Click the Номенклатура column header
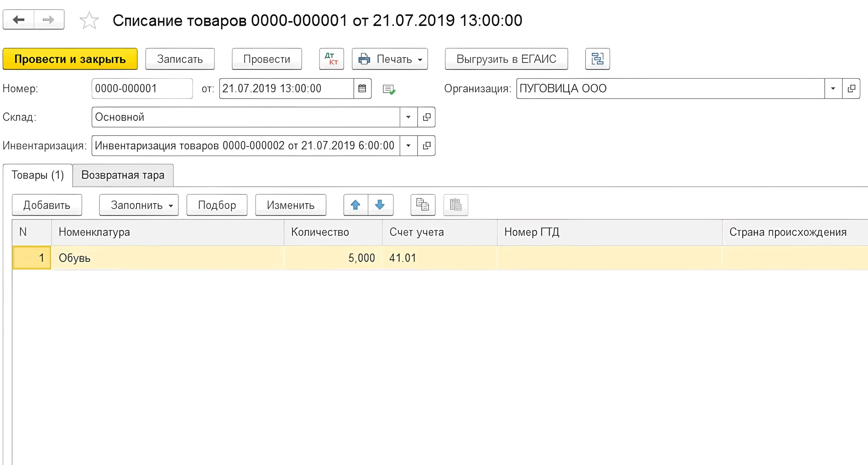 (x=167, y=232)
